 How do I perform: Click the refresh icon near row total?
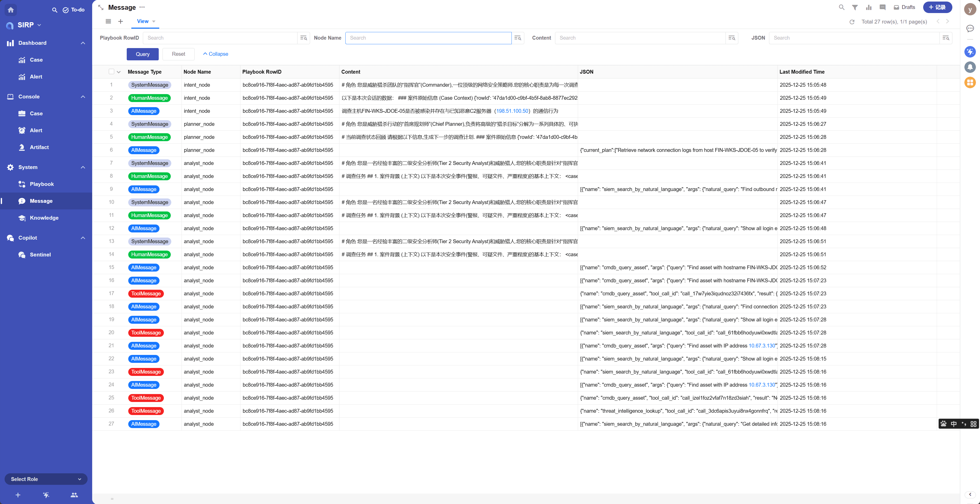(x=852, y=22)
